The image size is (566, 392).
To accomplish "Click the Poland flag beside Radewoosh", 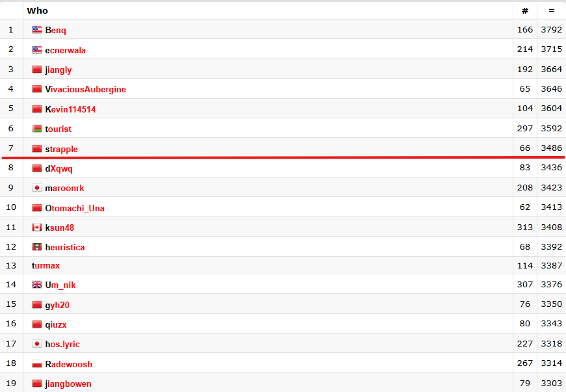I will [37, 363].
